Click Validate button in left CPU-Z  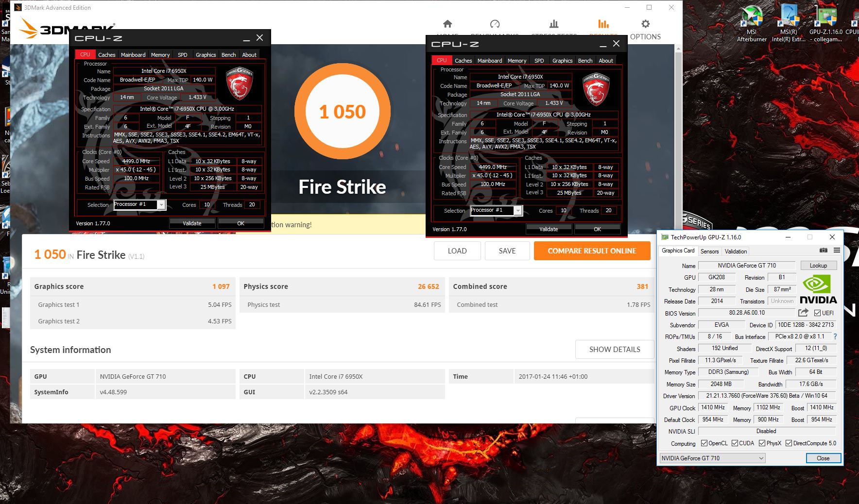point(192,223)
